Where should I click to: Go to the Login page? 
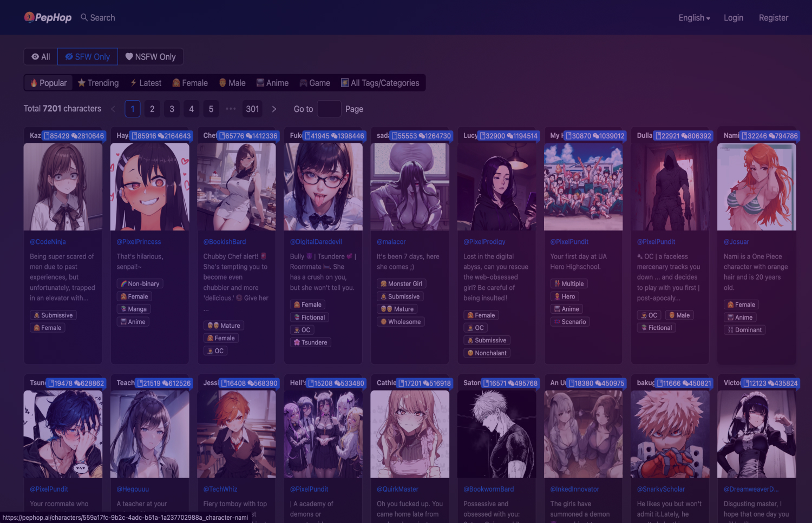tap(734, 18)
